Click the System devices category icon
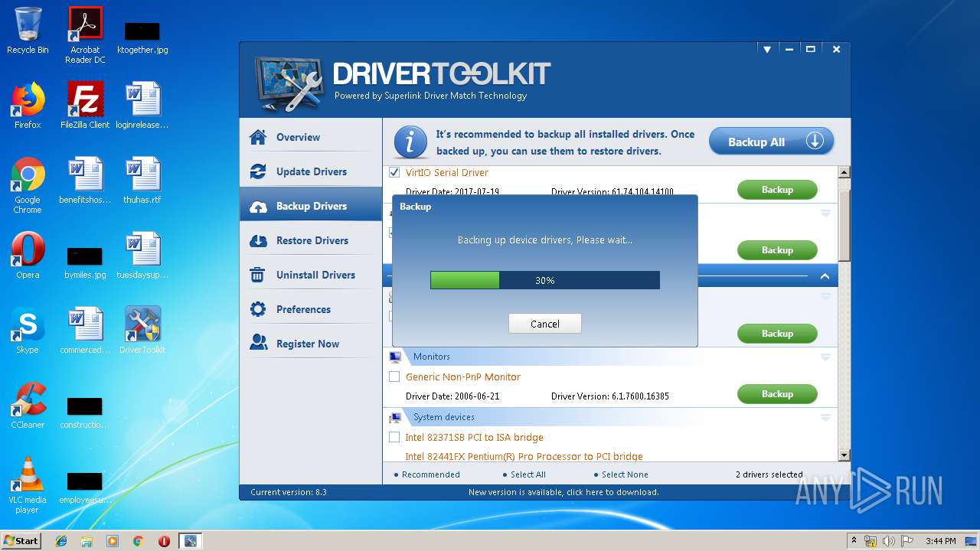The height and width of the screenshot is (551, 980). coord(395,417)
